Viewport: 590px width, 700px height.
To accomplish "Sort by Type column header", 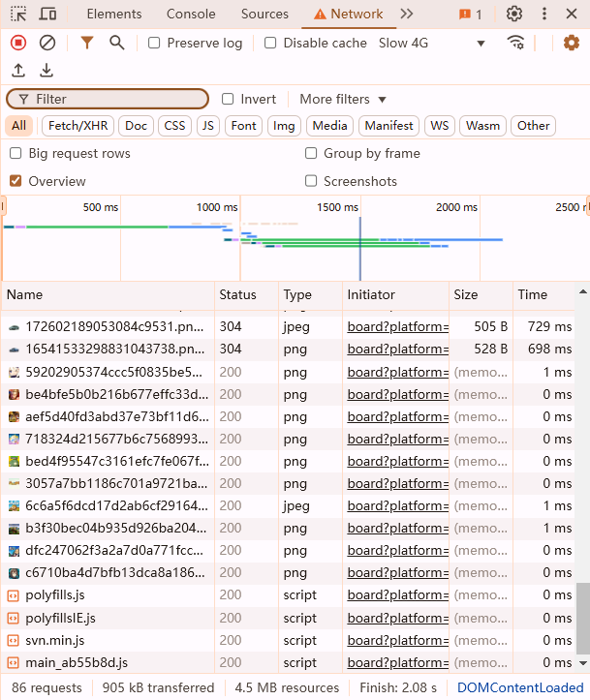I will (x=310, y=294).
